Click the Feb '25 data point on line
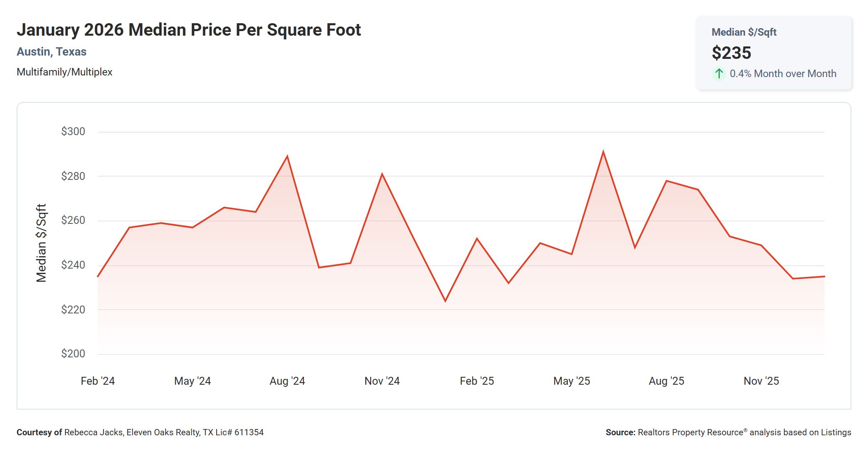 click(x=477, y=238)
